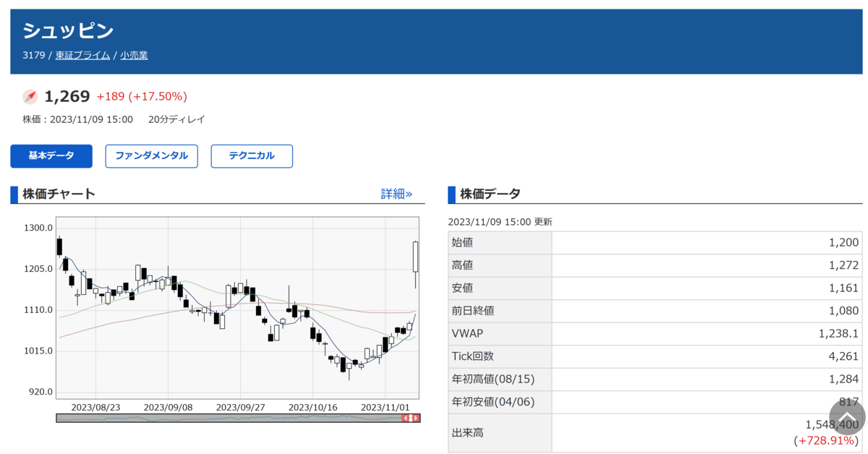The image size is (868, 454).
Task: Click the Tick回数 value 4,261
Action: pyautogui.click(x=844, y=356)
